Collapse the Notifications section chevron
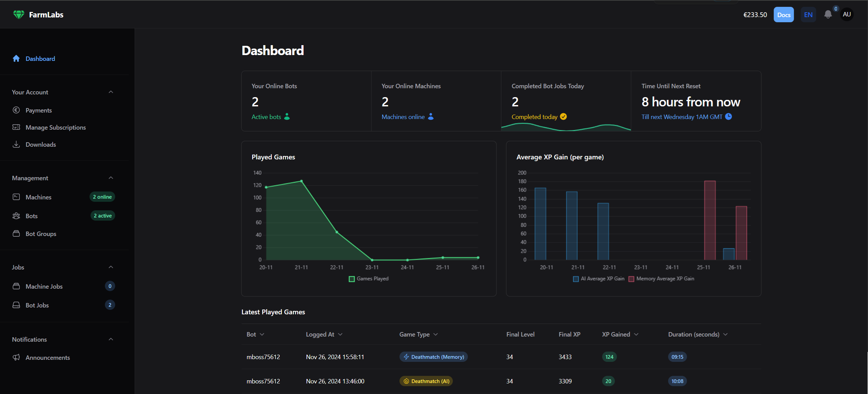Image resolution: width=868 pixels, height=394 pixels. pyautogui.click(x=111, y=339)
